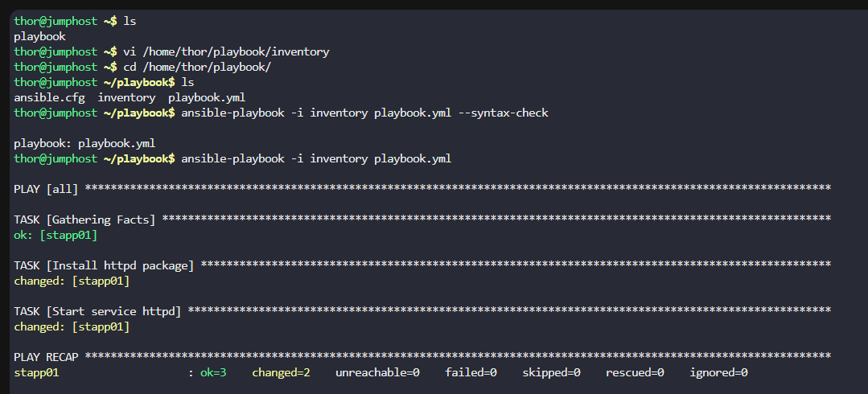868x394 pixels.
Task: Click the 'changed=2' recap value
Action: [x=282, y=373]
